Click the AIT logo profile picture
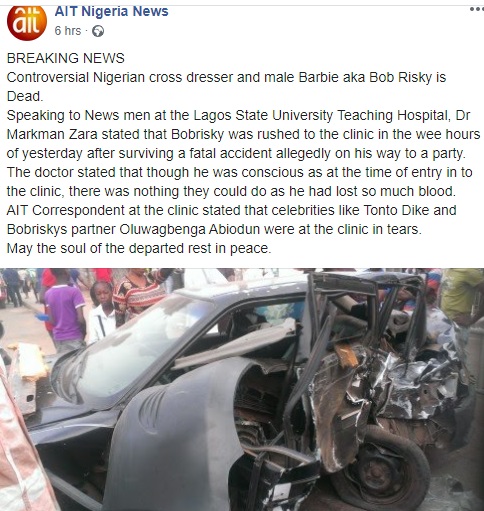Image resolution: width=484 pixels, height=511 pixels. (27, 22)
